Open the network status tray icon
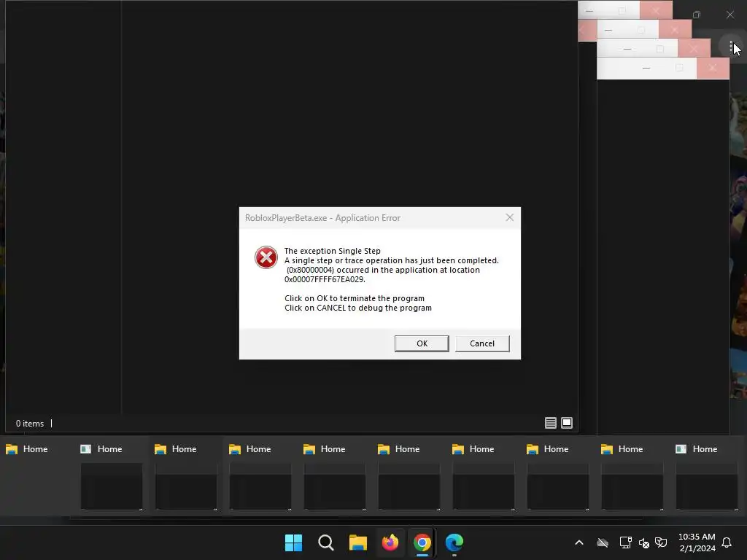The height and width of the screenshot is (560, 747). click(x=625, y=542)
